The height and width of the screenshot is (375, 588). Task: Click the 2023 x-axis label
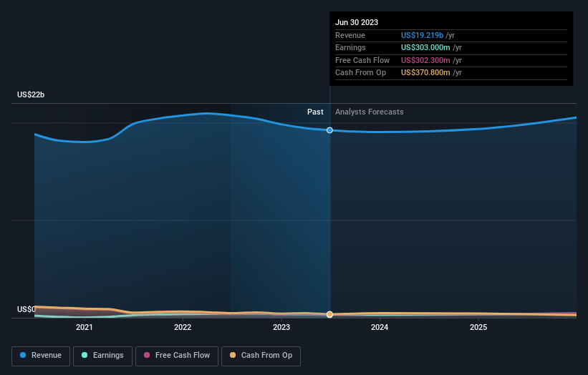(281, 328)
